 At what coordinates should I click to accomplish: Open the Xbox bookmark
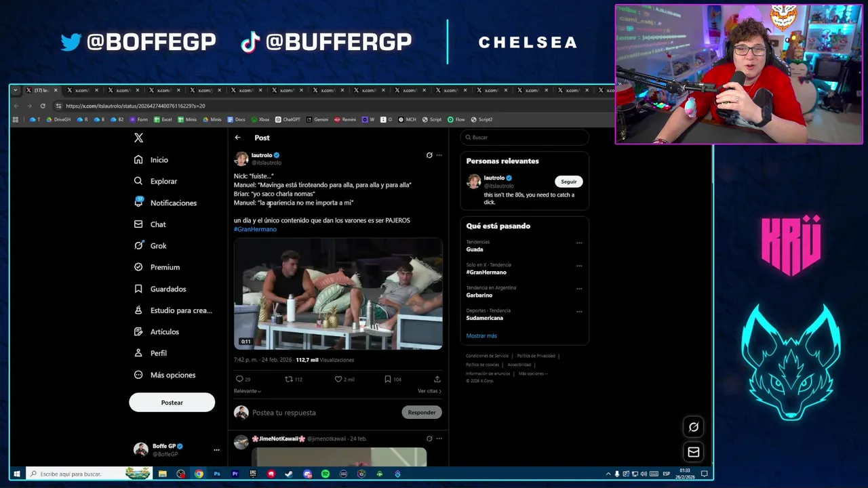click(x=260, y=119)
